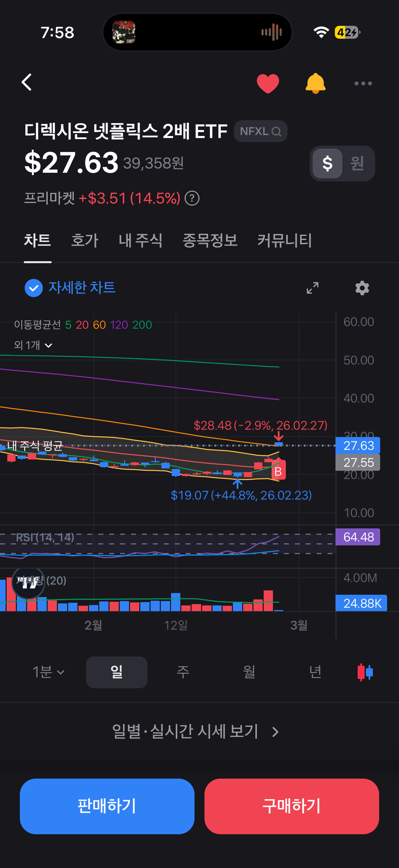Open the 호가 tab
Image resolution: width=399 pixels, height=868 pixels.
[x=84, y=241]
